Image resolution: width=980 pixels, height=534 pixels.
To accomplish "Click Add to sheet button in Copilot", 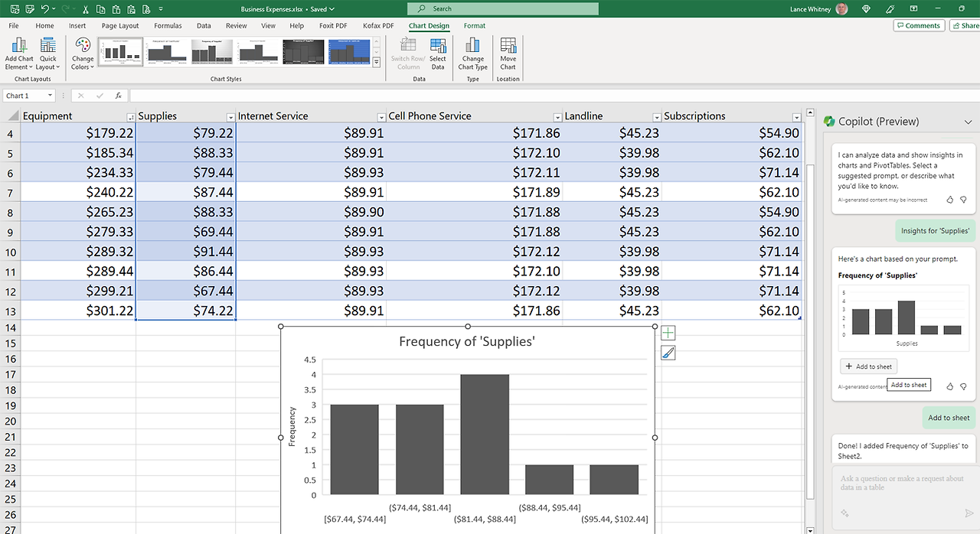I will [x=868, y=366].
